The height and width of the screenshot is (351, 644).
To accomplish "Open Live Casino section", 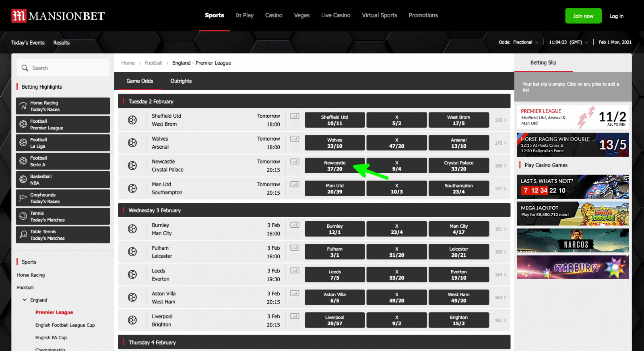I will point(336,15).
